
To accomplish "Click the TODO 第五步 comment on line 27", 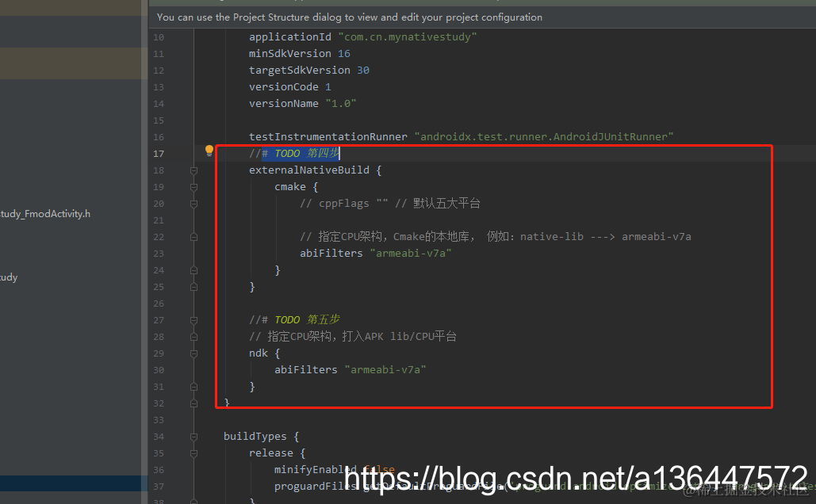I will [x=294, y=319].
